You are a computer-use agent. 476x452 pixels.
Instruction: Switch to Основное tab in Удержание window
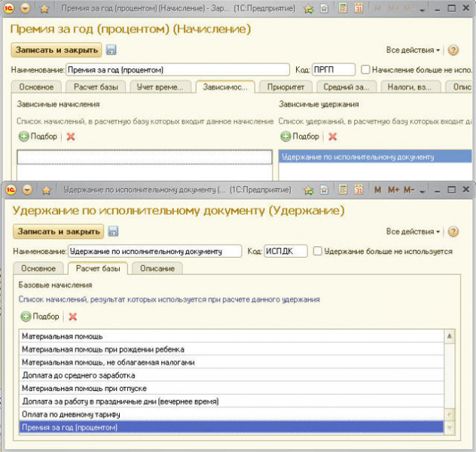pyautogui.click(x=38, y=269)
